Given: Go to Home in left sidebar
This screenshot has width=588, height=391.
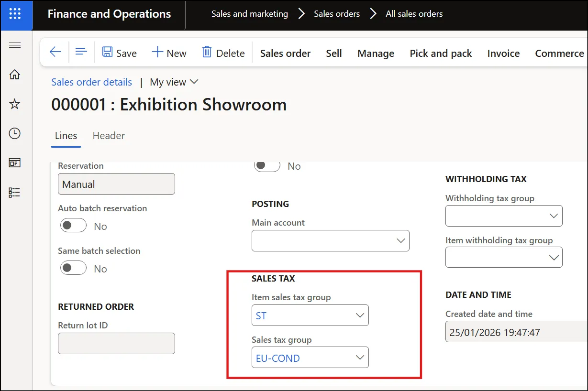Looking at the screenshot, I should click(15, 75).
